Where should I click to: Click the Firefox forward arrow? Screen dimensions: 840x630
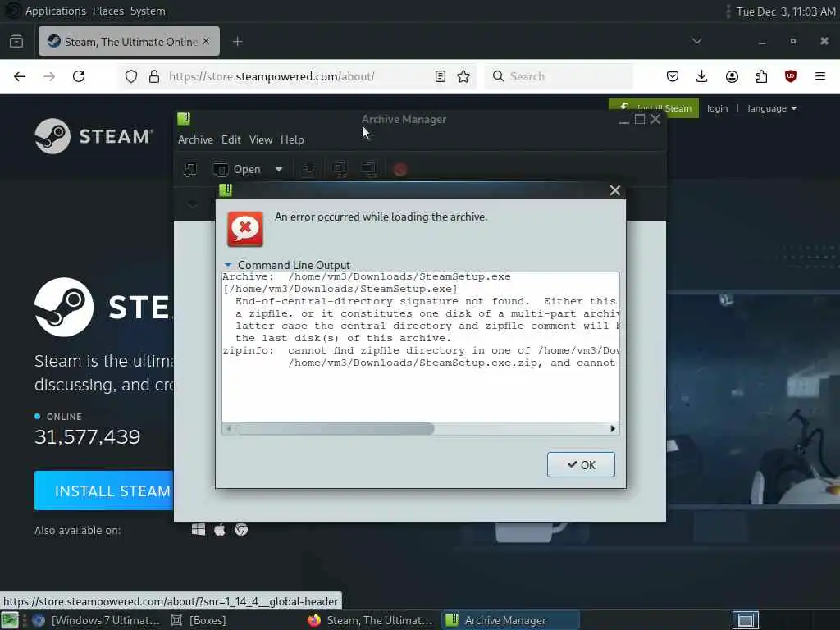tap(49, 76)
